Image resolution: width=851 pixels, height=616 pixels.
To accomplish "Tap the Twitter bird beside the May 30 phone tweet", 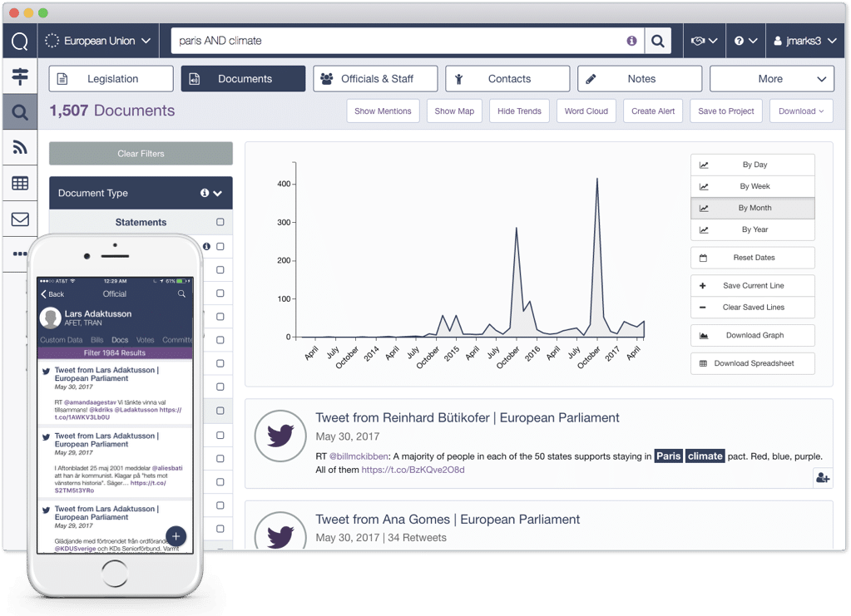I will coord(46,372).
